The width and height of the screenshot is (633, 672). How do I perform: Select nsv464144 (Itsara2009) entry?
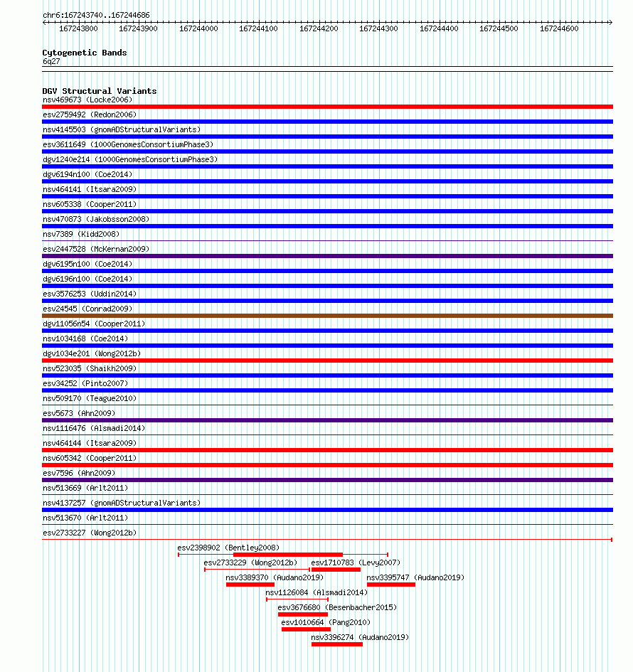tap(90, 443)
